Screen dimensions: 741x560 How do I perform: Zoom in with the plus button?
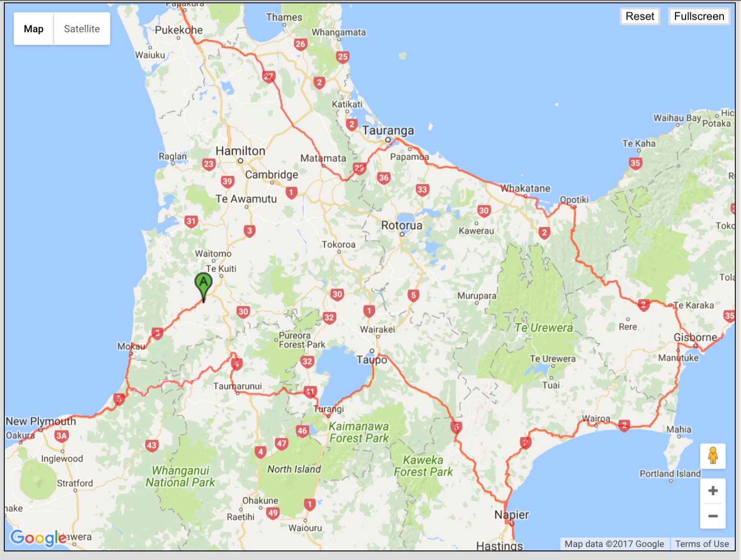[712, 491]
